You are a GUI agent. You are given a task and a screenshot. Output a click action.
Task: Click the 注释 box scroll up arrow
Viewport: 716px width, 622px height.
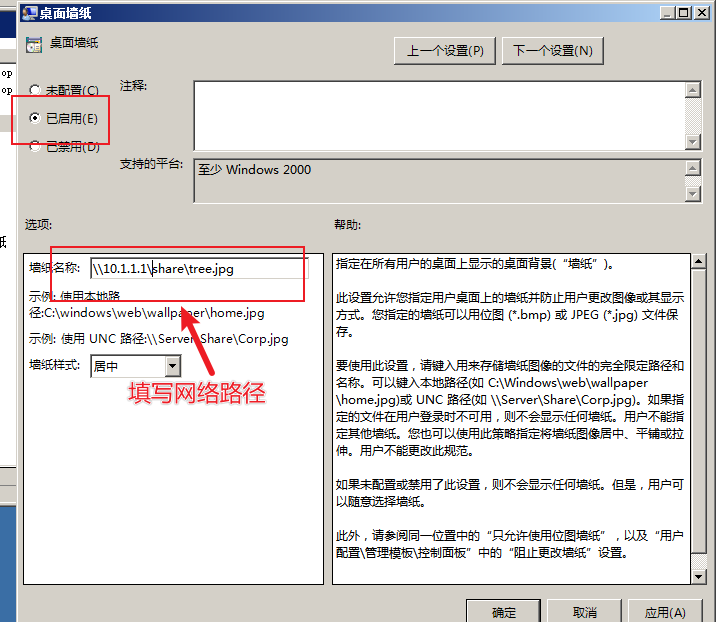coord(693,90)
